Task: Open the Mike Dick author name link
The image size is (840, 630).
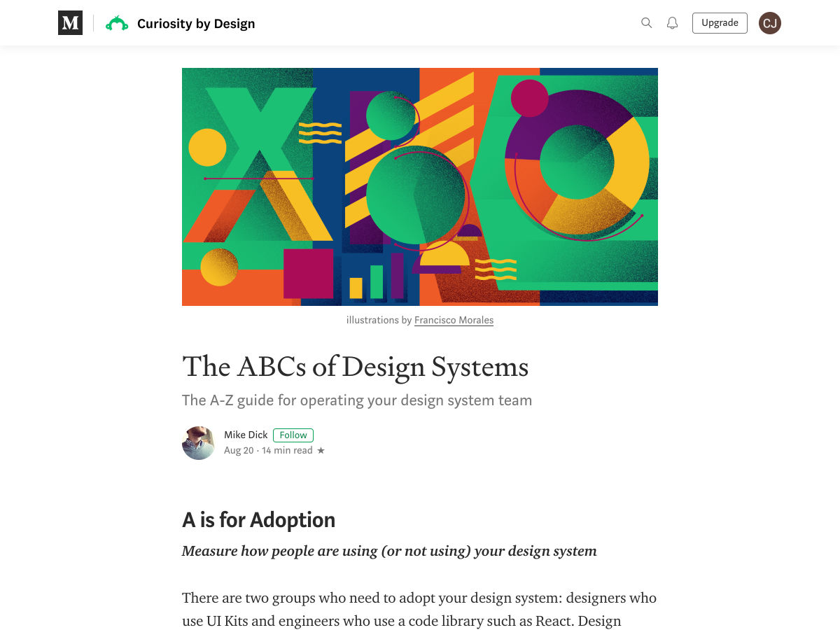Action: pos(246,435)
